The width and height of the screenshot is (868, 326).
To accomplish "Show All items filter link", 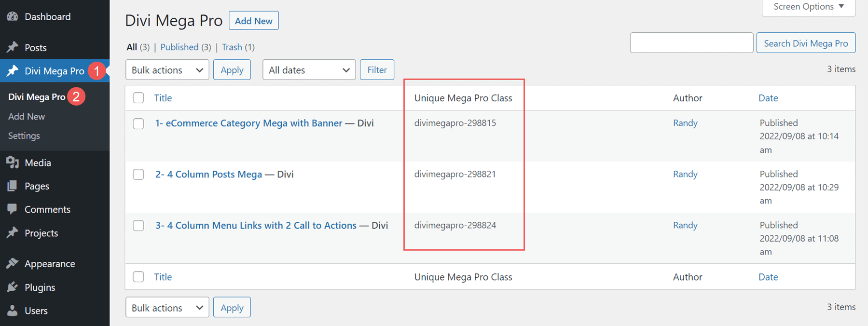I will (x=132, y=47).
